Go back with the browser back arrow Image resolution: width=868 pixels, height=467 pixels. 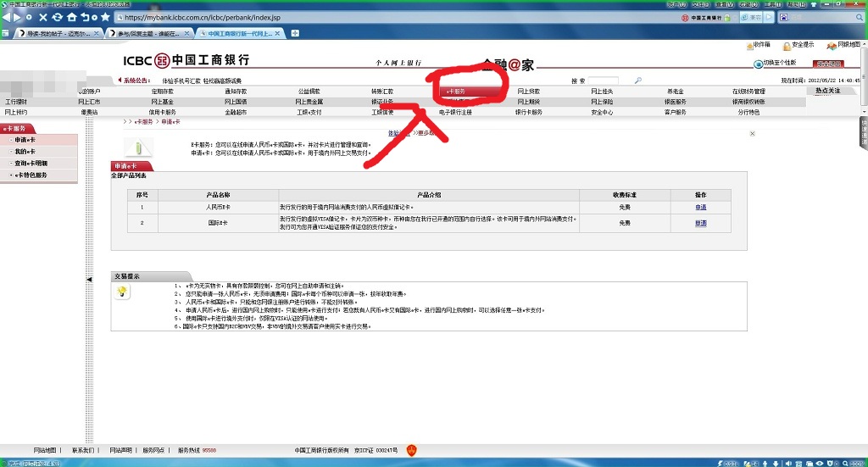[6, 17]
